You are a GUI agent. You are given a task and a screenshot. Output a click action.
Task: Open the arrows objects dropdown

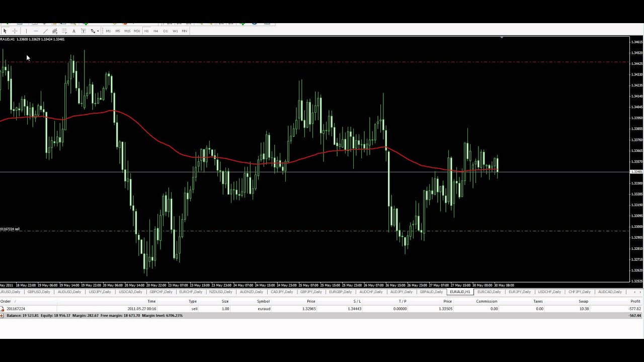pos(95,31)
